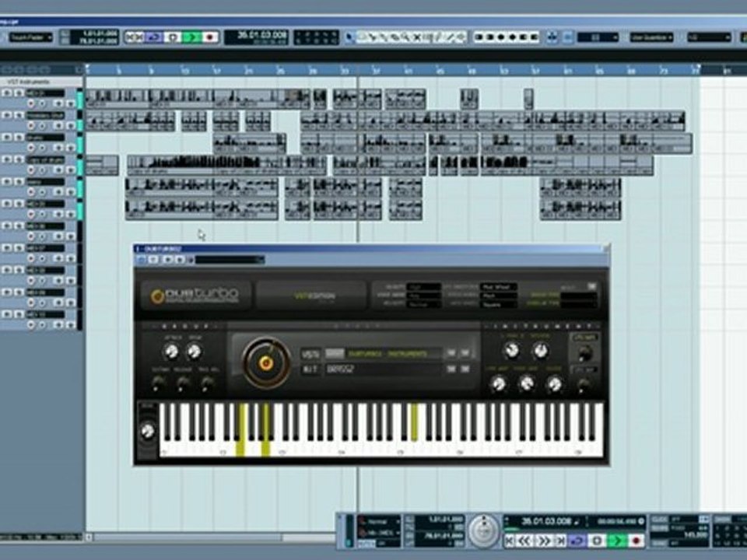Toggle Autoscroll button next to Snap
The height and width of the screenshot is (560, 747).
(568, 37)
